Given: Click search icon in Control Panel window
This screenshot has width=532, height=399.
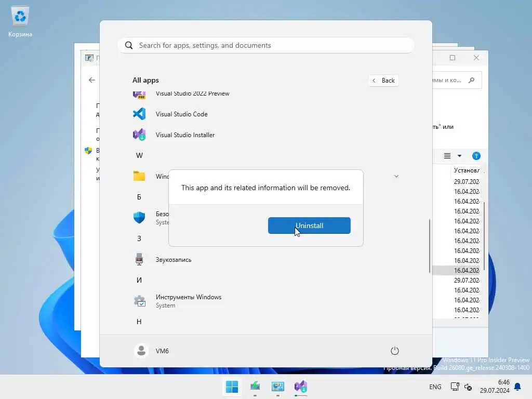Looking at the screenshot, I should pos(472,80).
